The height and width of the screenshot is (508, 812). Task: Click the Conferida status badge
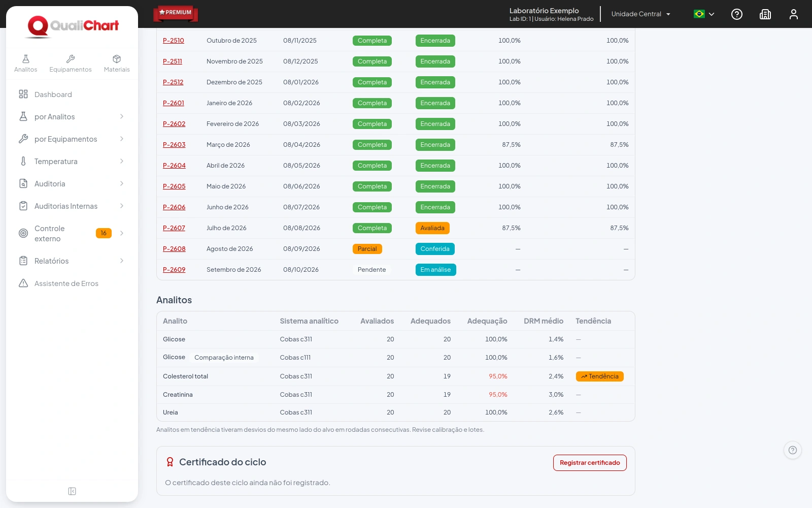tap(435, 249)
